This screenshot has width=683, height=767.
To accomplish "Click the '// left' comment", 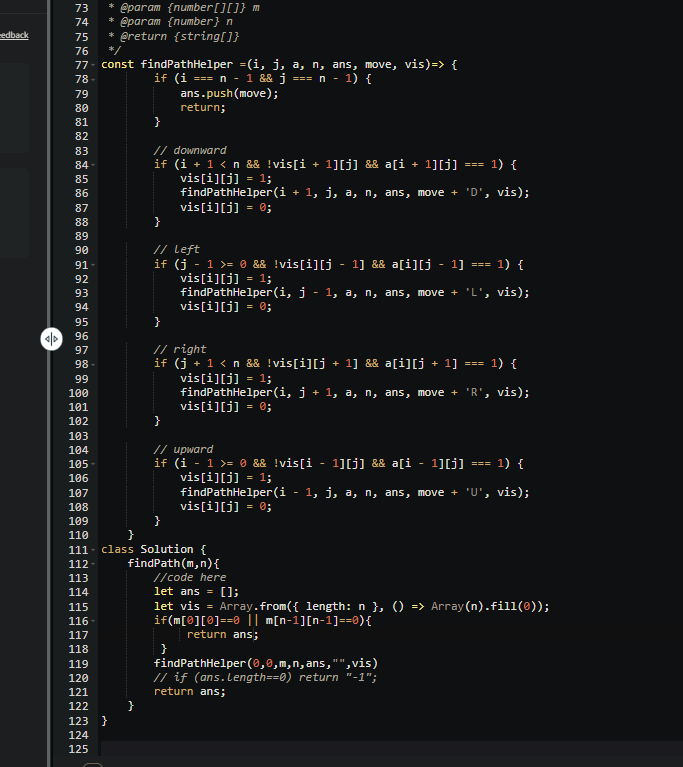I will [177, 249].
